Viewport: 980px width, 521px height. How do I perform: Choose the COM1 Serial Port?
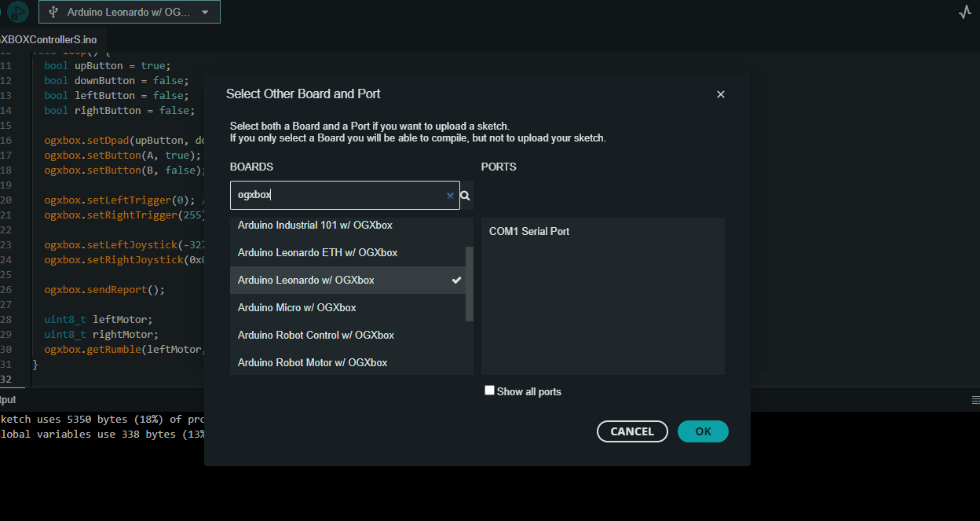click(602, 232)
